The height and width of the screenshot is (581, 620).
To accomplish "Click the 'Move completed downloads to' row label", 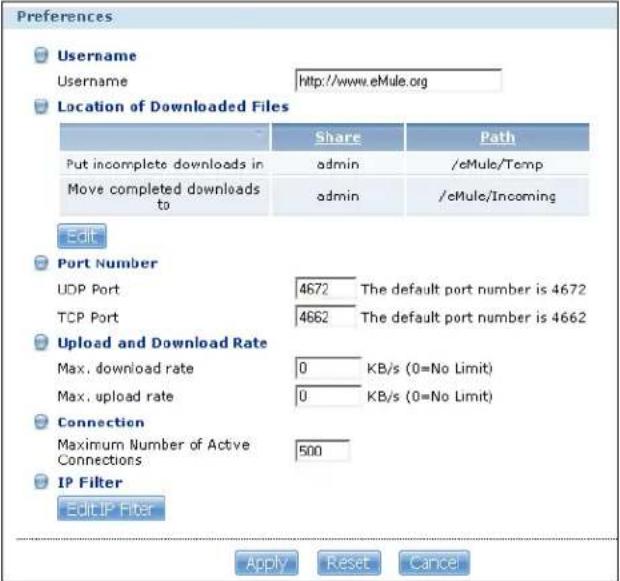I will tap(164, 197).
